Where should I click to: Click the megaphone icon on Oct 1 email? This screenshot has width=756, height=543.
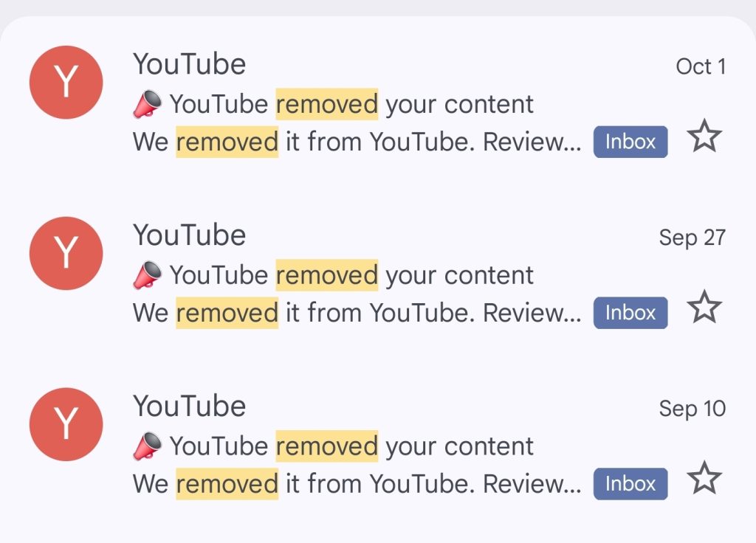click(148, 104)
